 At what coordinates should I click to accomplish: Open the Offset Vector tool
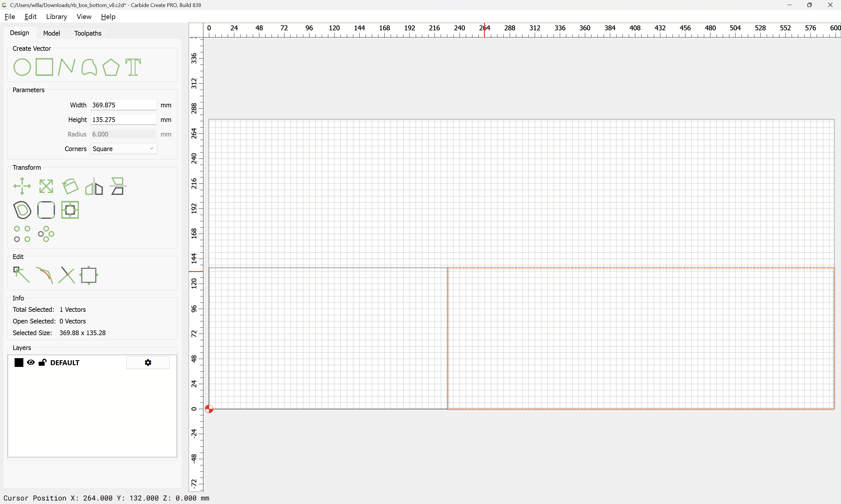22,210
